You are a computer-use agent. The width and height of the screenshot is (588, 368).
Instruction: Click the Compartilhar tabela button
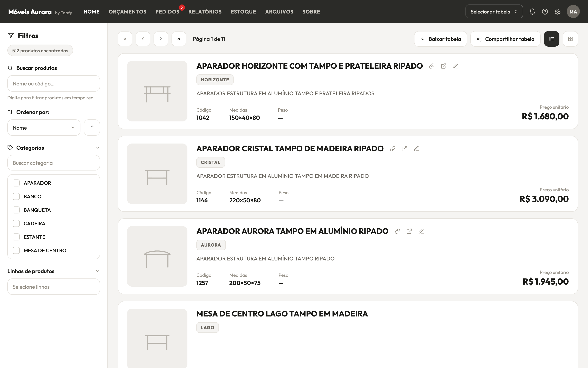click(505, 39)
